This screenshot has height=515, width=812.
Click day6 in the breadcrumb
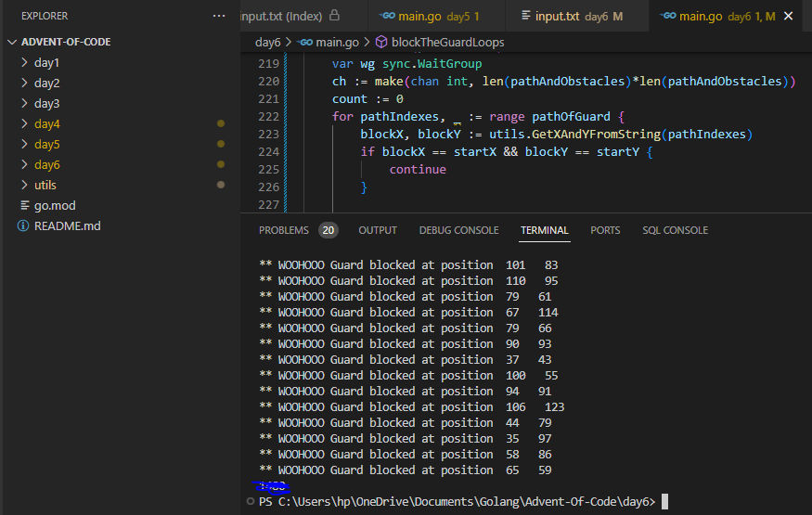tap(268, 43)
